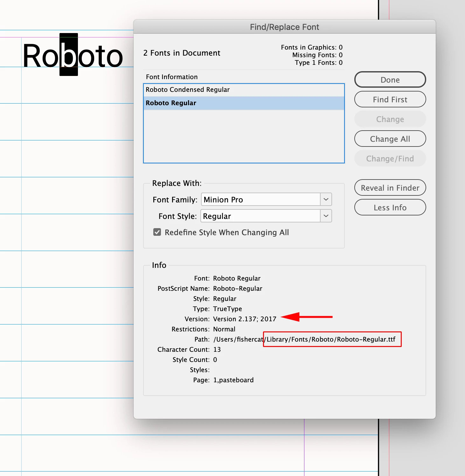Click the greyed-out Change/Find button
Screen dimensions: 465x476
tap(390, 159)
